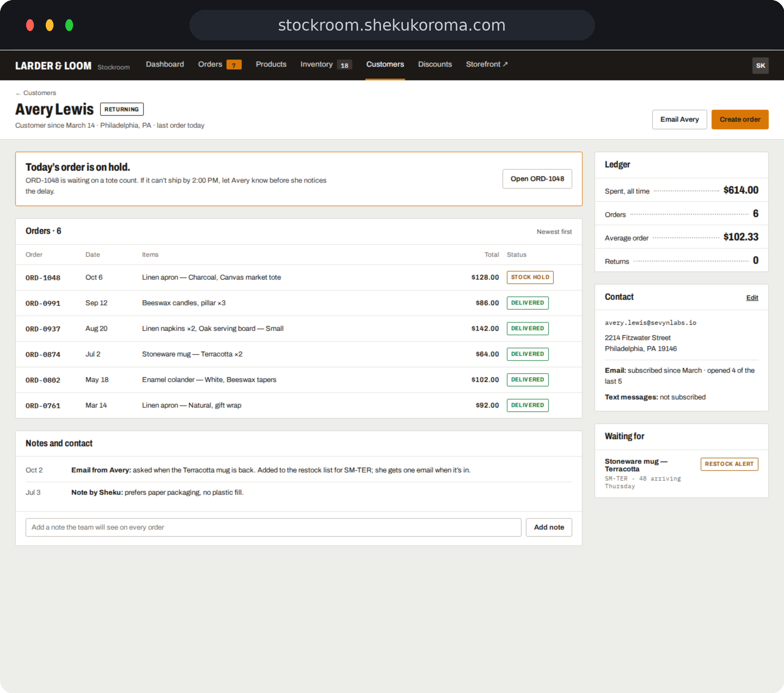The image size is (784, 693).
Task: Click the Jul 3 note by Sheku
Action: pyautogui.click(x=298, y=493)
